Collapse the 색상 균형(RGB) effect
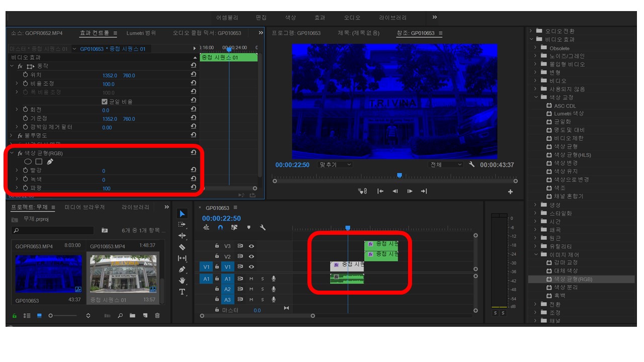The height and width of the screenshot is (362, 644). tap(11, 153)
